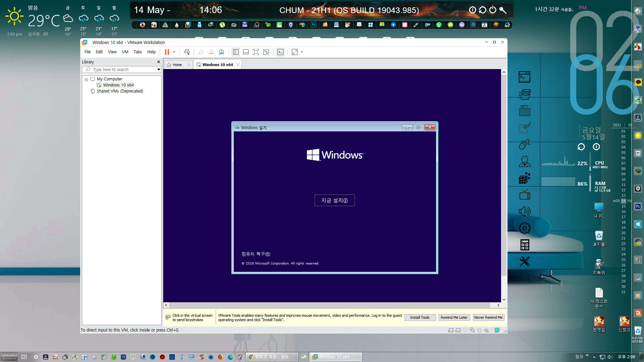
Task: Open the Help menu
Action: coord(151,52)
